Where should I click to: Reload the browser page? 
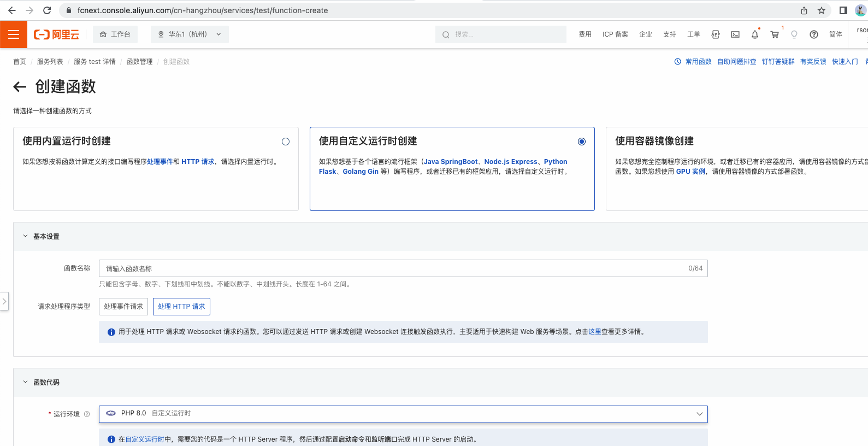[47, 10]
